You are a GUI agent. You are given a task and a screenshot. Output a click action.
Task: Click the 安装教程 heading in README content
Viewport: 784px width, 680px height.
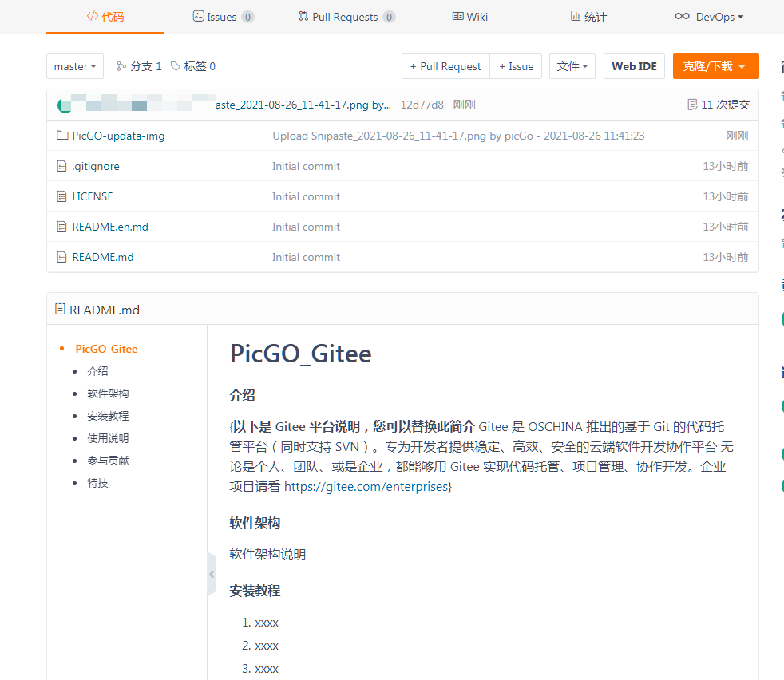pyautogui.click(x=255, y=591)
